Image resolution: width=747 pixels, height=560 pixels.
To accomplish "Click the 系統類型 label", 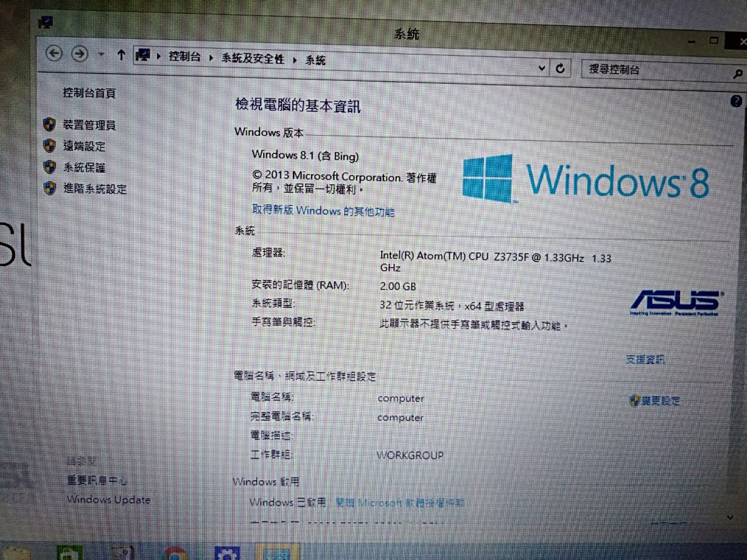I will pos(273,303).
